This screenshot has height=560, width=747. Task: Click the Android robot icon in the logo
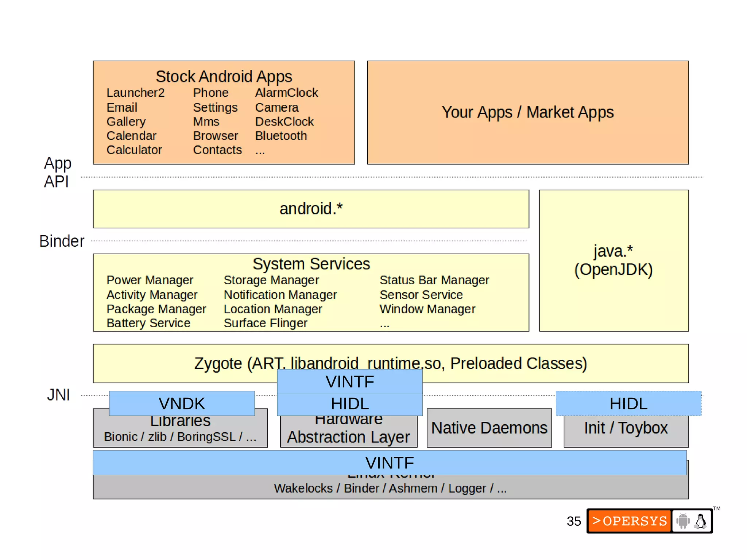tap(683, 521)
